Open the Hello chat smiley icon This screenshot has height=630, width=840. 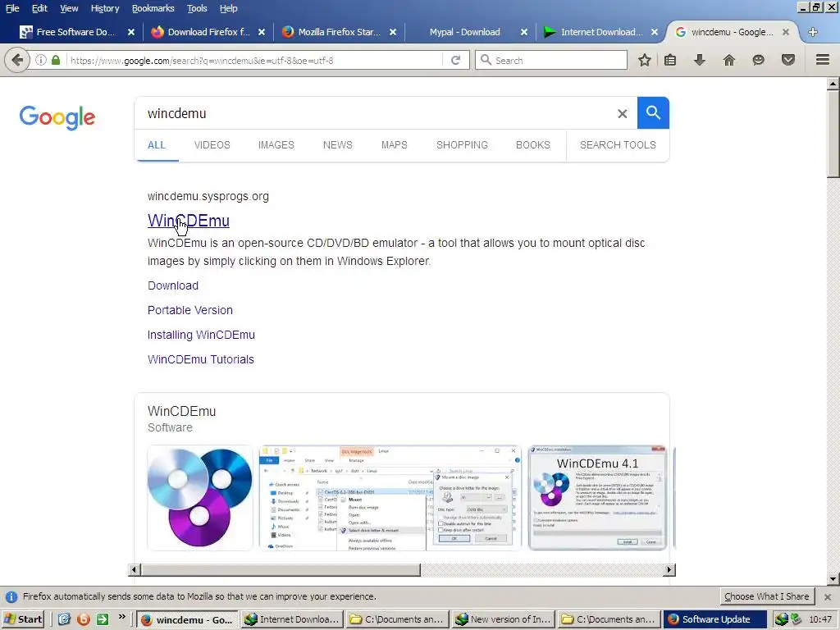click(x=758, y=60)
